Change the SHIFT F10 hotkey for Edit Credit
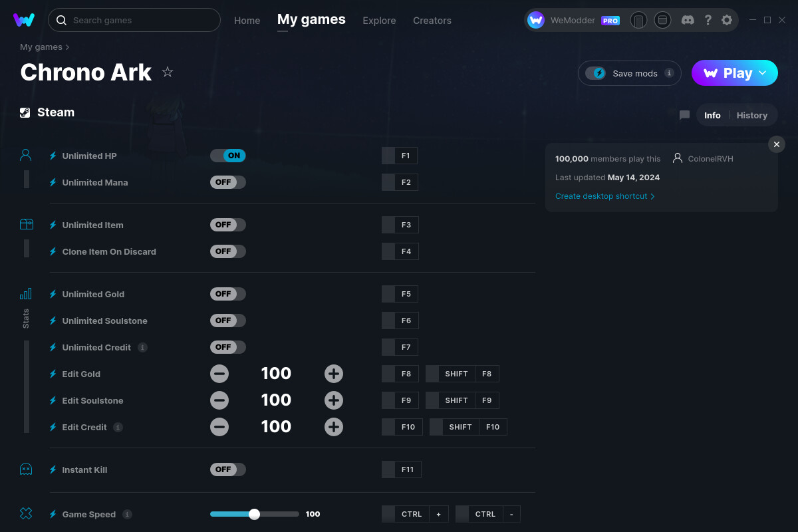Viewport: 798px width, 532px height. pyautogui.click(x=468, y=427)
